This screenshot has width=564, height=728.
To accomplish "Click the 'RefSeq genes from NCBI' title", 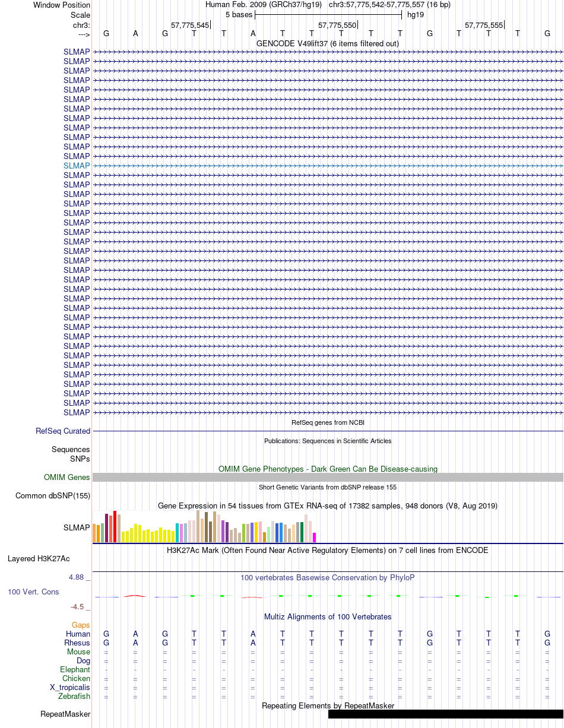I will pos(328,422).
